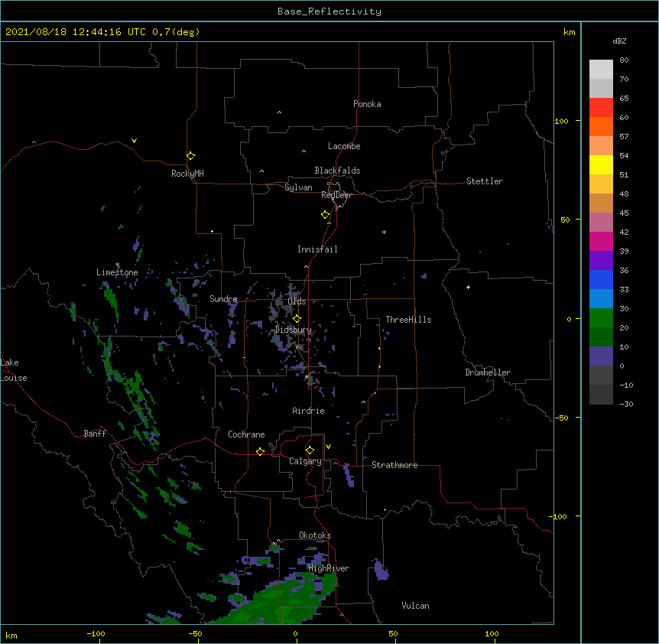The width and height of the screenshot is (659, 644).
Task: Select the Vulcan label
Action: (415, 606)
